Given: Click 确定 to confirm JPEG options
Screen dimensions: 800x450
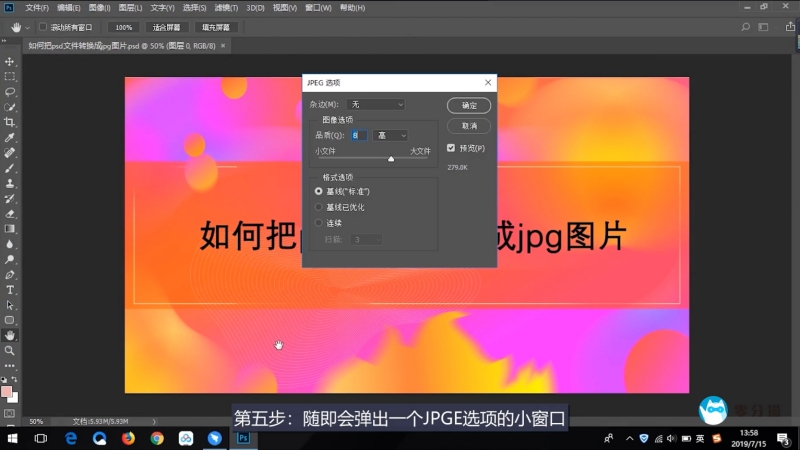Looking at the screenshot, I should click(x=469, y=105).
